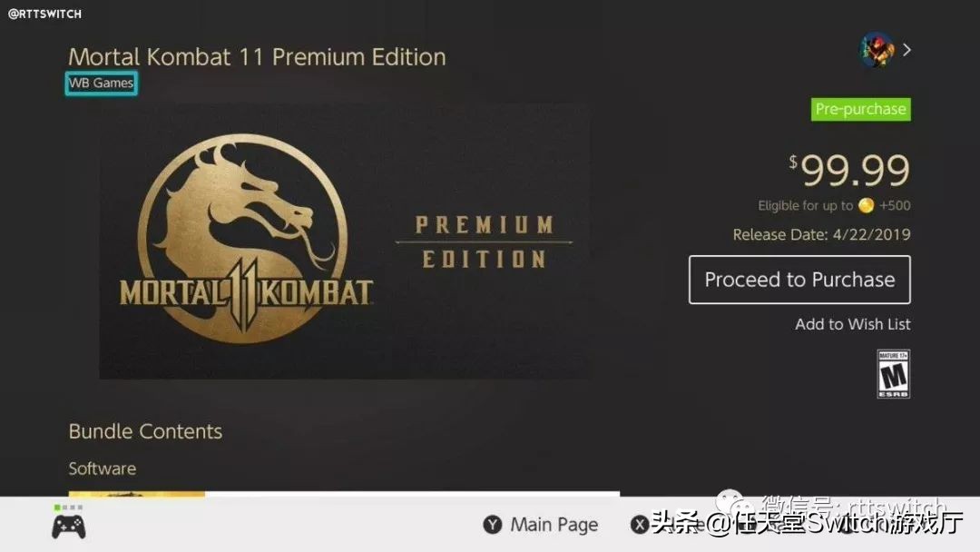Open the WB Games publisher link
The height and width of the screenshot is (552, 980).
click(102, 84)
